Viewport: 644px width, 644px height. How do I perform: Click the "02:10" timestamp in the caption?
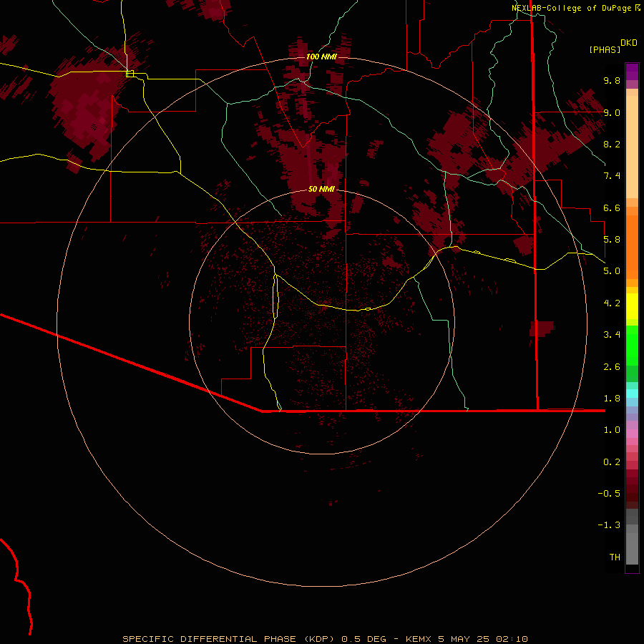tap(512, 639)
